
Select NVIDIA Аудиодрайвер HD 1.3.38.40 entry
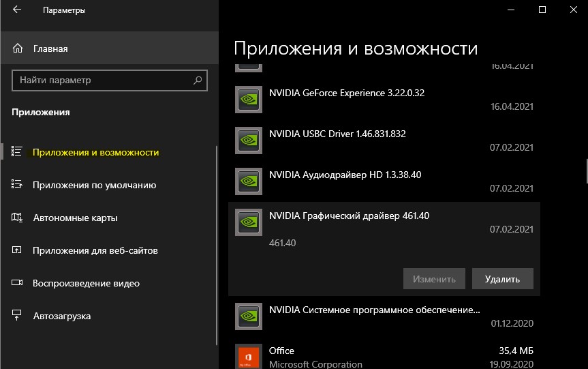[345, 175]
